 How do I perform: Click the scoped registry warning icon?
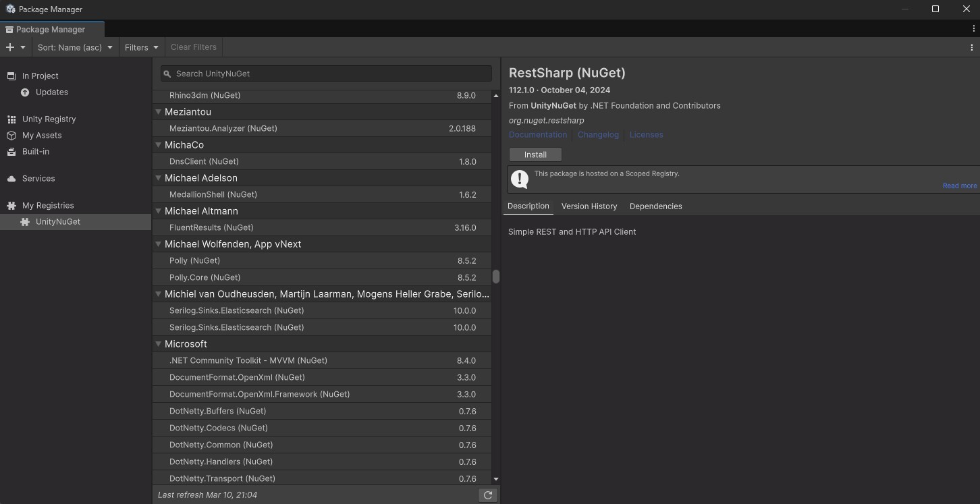coord(520,179)
